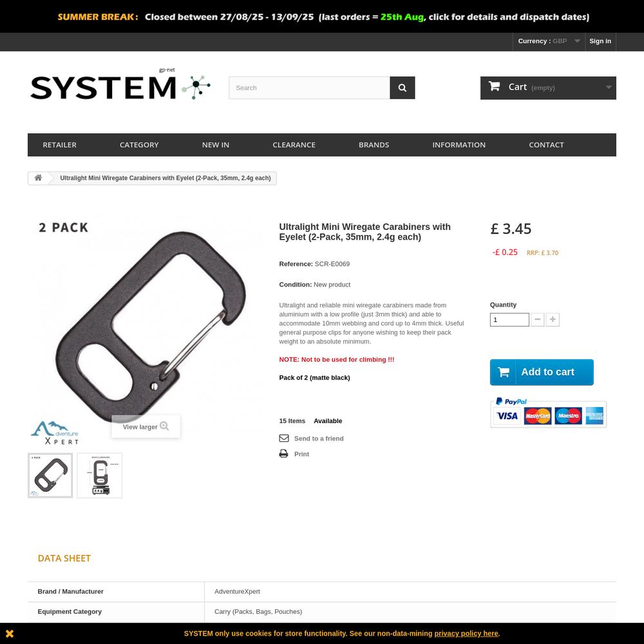
Task: Go to home via breadcrumb house icon
Action: click(38, 178)
